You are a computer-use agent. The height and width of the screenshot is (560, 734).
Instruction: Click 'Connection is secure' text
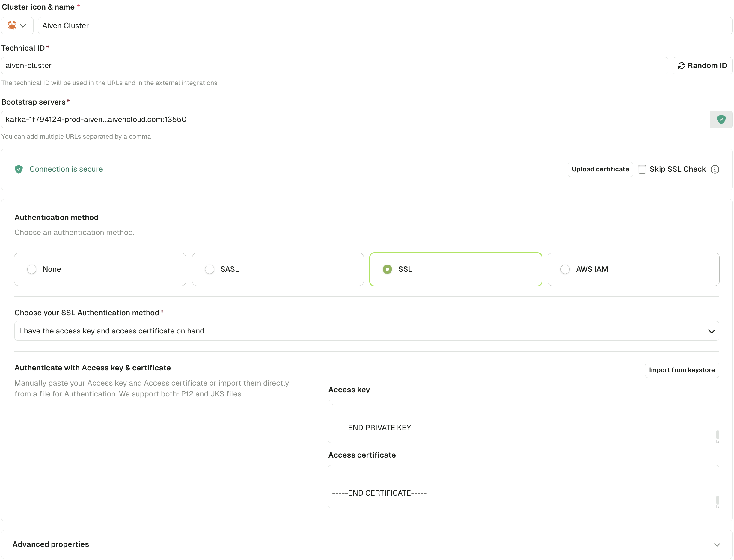click(x=66, y=169)
